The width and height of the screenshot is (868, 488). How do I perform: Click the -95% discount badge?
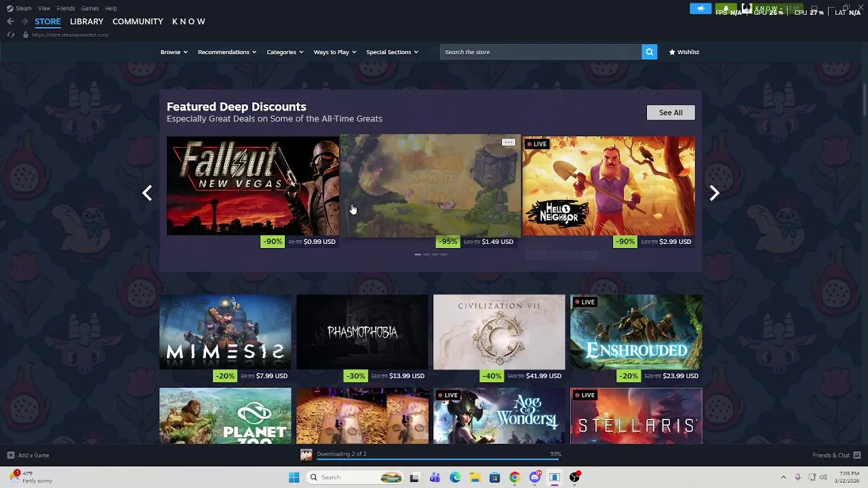coord(448,241)
